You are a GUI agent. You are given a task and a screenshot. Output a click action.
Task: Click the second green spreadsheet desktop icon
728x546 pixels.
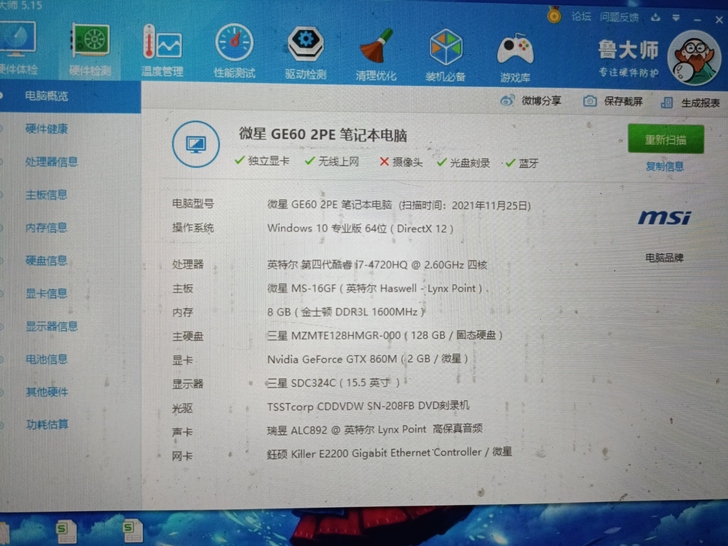[133, 530]
